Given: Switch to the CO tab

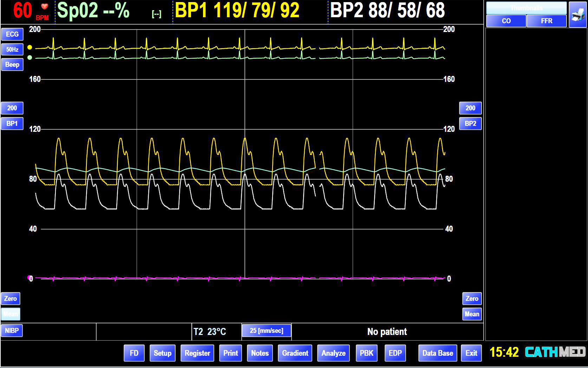Looking at the screenshot, I should (x=506, y=21).
